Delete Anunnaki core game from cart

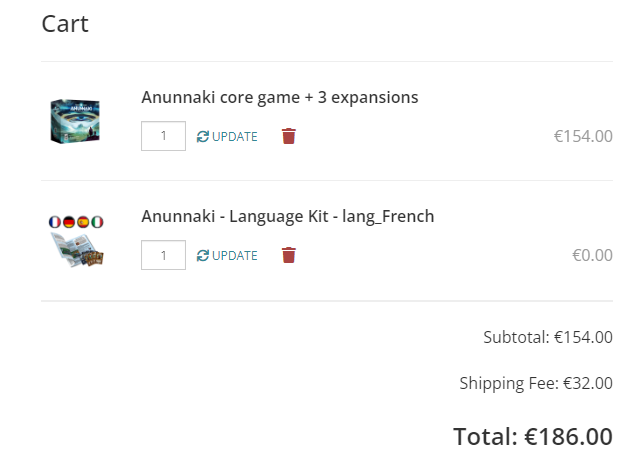pyautogui.click(x=288, y=136)
